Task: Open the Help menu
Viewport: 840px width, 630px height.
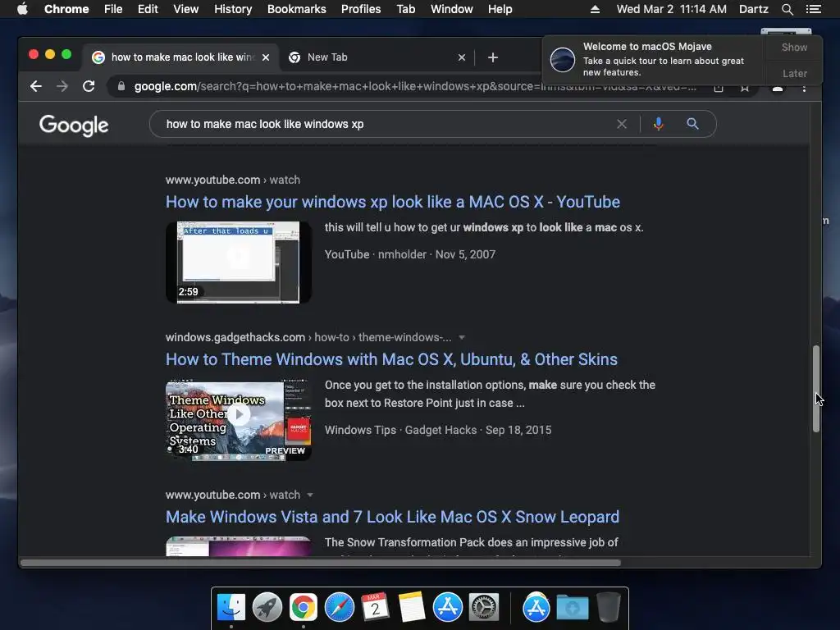Action: 500,9
